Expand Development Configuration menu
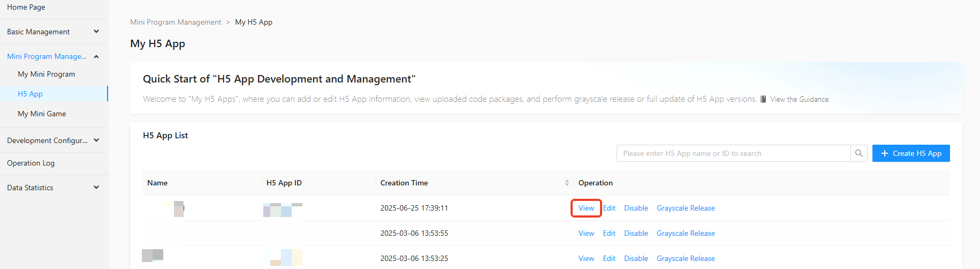 click(96, 140)
